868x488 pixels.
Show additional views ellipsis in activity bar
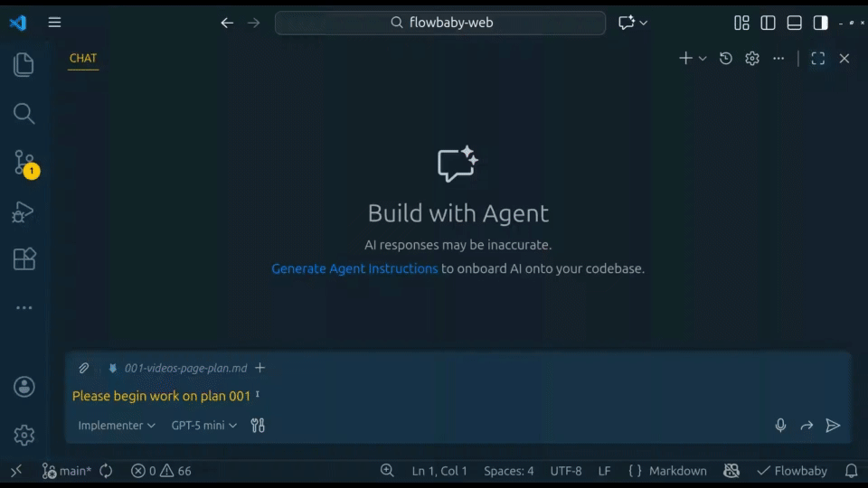[x=24, y=307]
